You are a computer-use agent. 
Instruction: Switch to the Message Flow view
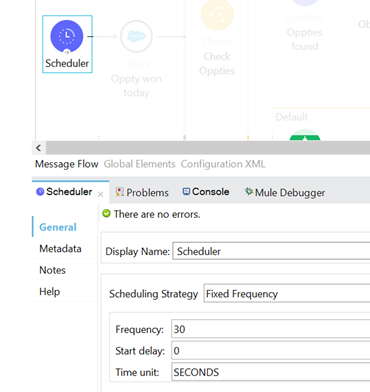click(x=67, y=164)
